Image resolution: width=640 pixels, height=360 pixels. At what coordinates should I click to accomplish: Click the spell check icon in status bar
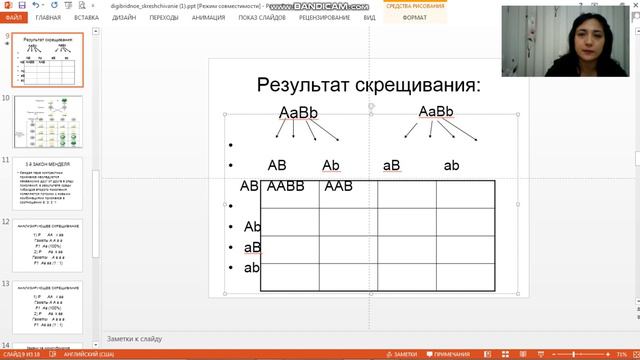click(x=53, y=354)
